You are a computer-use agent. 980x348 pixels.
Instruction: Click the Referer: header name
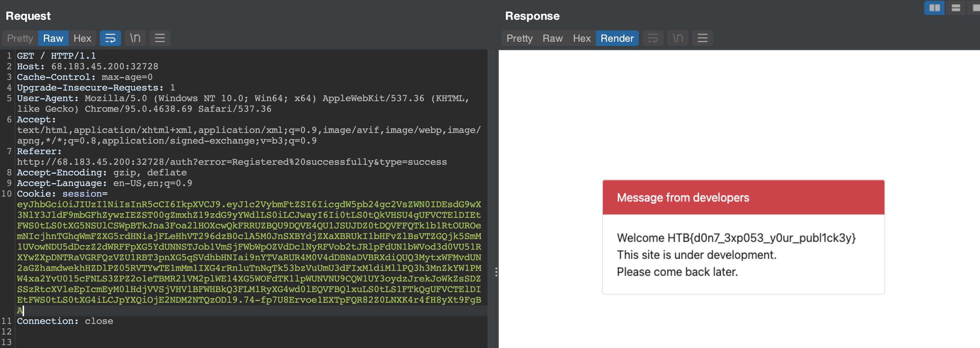39,151
